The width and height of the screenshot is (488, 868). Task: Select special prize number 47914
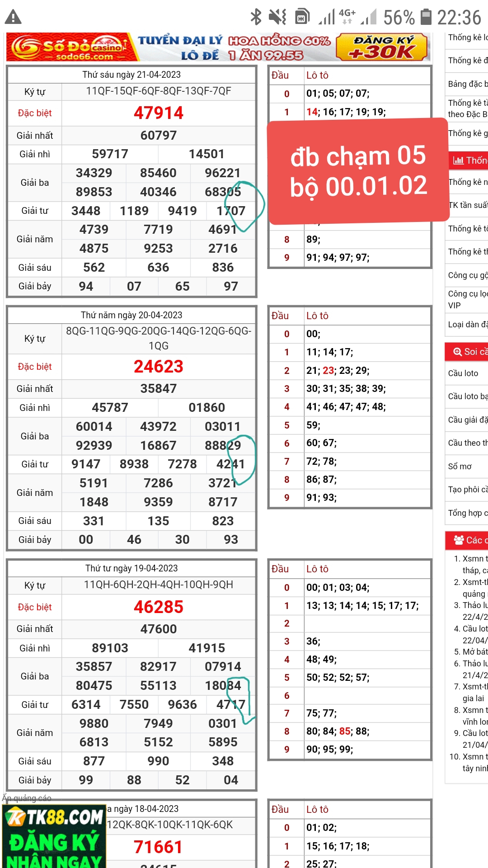click(x=159, y=113)
